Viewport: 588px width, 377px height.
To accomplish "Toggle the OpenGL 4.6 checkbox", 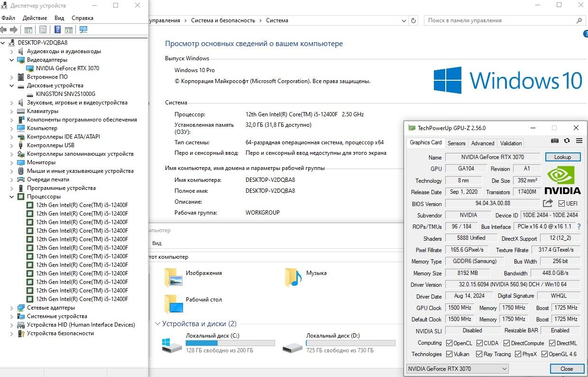I will tap(544, 354).
